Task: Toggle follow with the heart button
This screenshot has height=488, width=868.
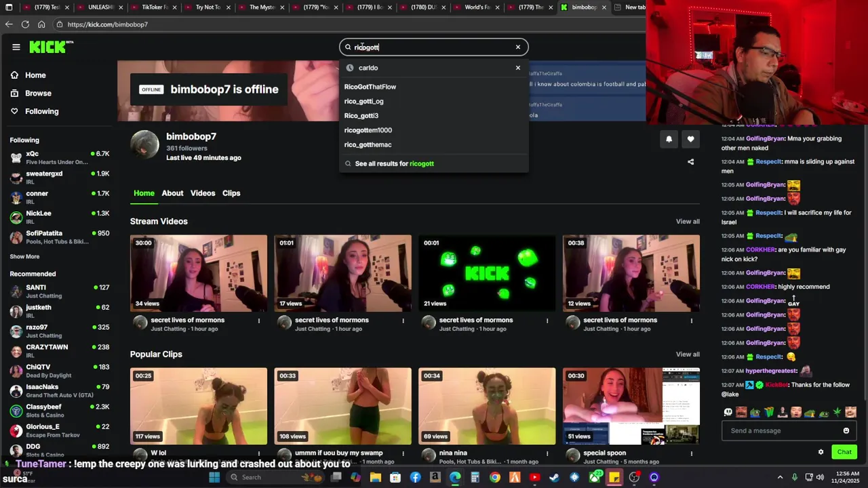Action: [690, 139]
